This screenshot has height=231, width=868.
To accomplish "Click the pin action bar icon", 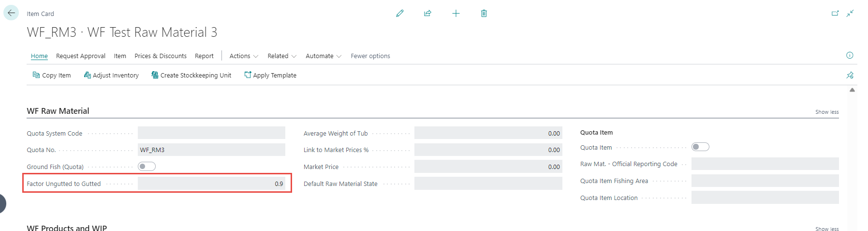I will click(x=850, y=75).
